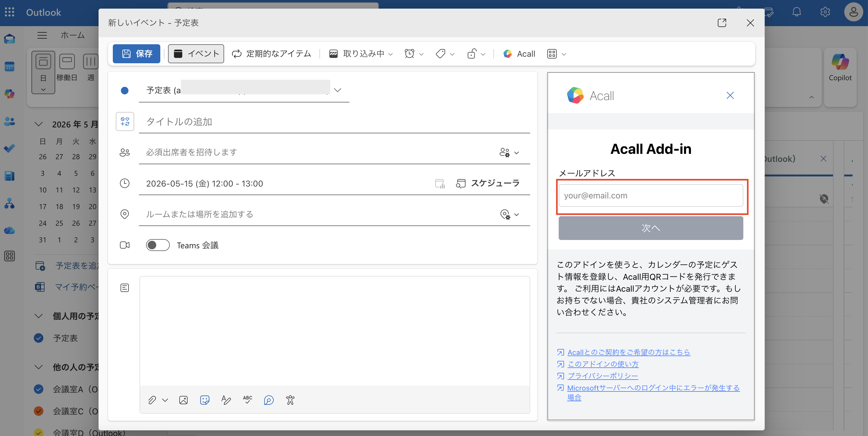Select the 稼働日 work week view

(x=67, y=67)
